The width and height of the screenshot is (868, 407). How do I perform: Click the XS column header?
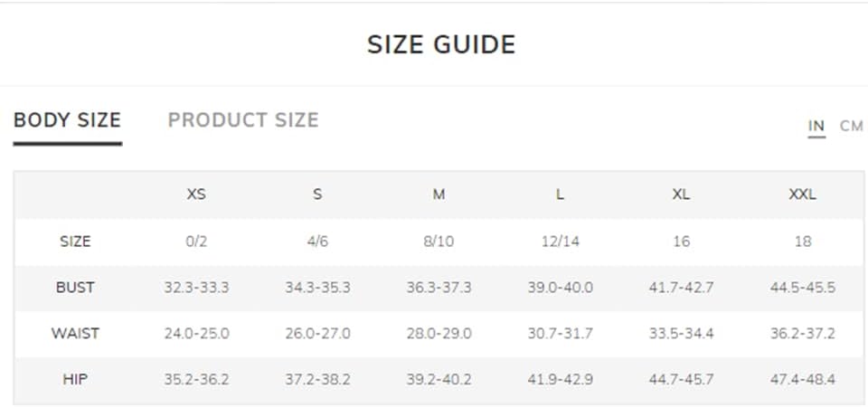click(196, 194)
